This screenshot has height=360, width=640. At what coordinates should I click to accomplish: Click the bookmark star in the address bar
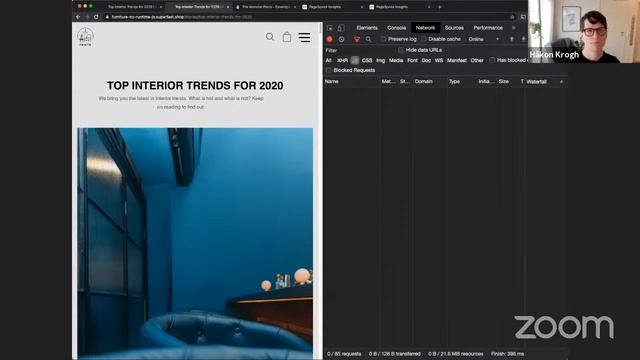512,17
